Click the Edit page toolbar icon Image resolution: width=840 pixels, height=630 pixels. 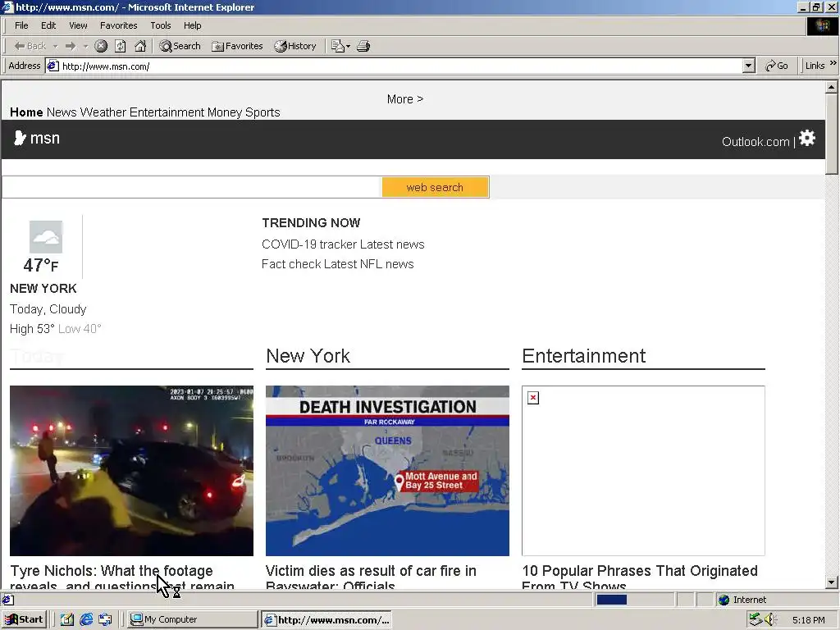point(337,46)
